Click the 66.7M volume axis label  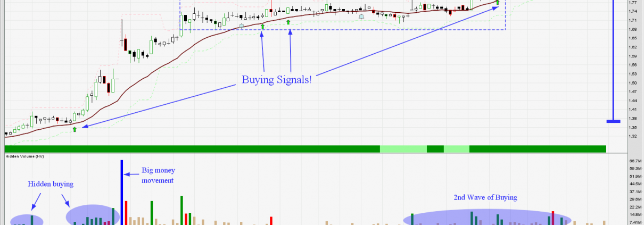pos(635,161)
